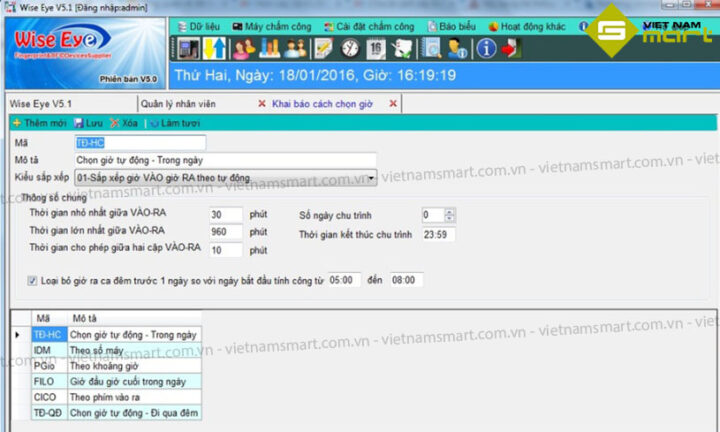Screen dimensions: 720x432
Task: Select the TĐ-QĐ row code cell
Action: tap(50, 413)
